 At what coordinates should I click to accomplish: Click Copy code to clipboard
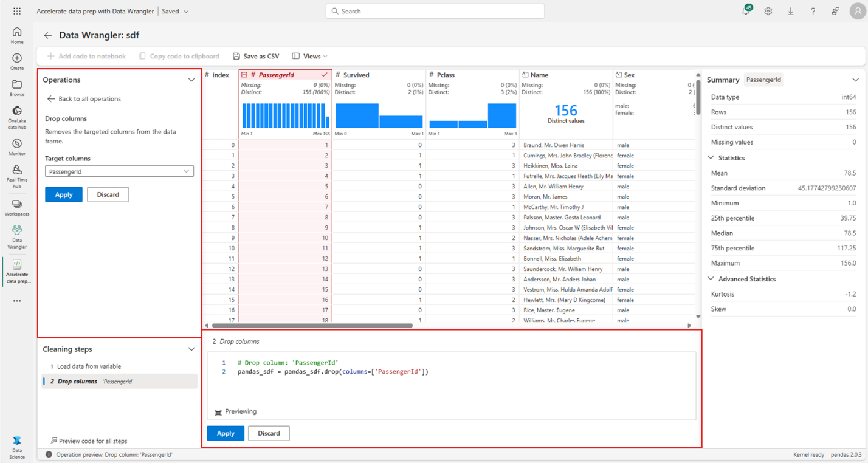(179, 56)
